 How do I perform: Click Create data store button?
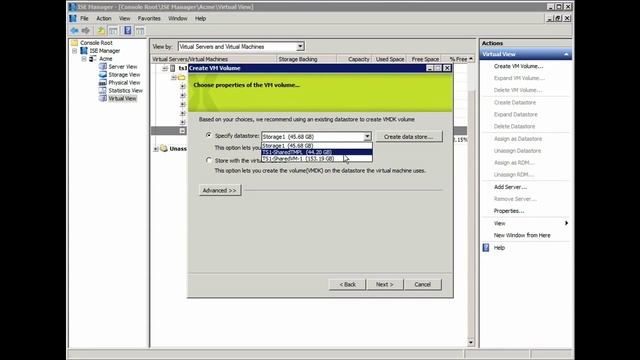click(409, 137)
